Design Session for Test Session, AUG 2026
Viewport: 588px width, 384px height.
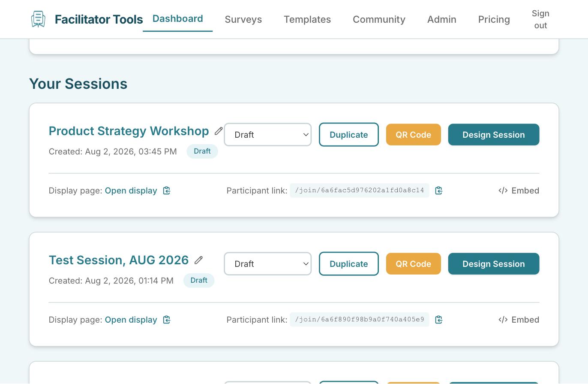tap(494, 264)
